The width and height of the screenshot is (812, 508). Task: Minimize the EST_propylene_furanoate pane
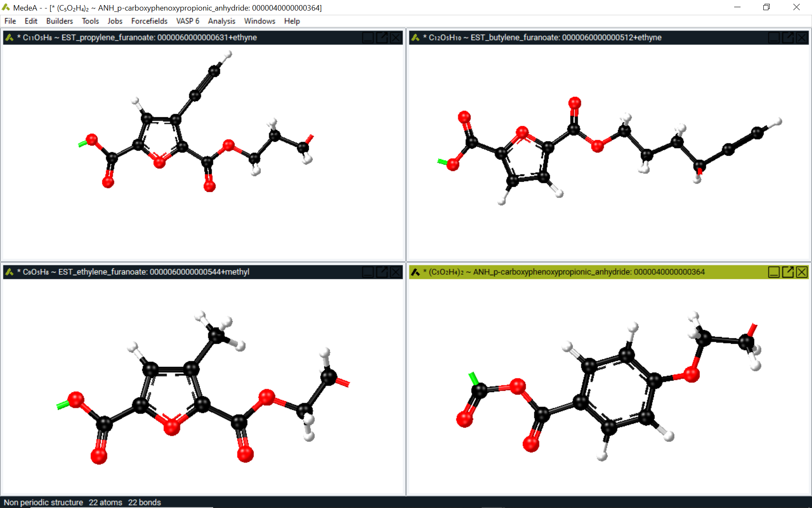point(368,37)
